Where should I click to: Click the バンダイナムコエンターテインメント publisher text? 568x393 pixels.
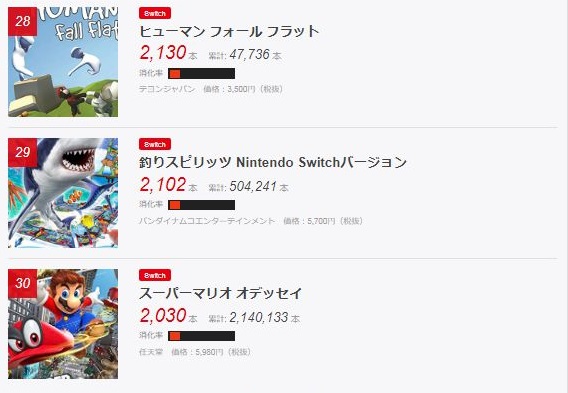(x=207, y=221)
